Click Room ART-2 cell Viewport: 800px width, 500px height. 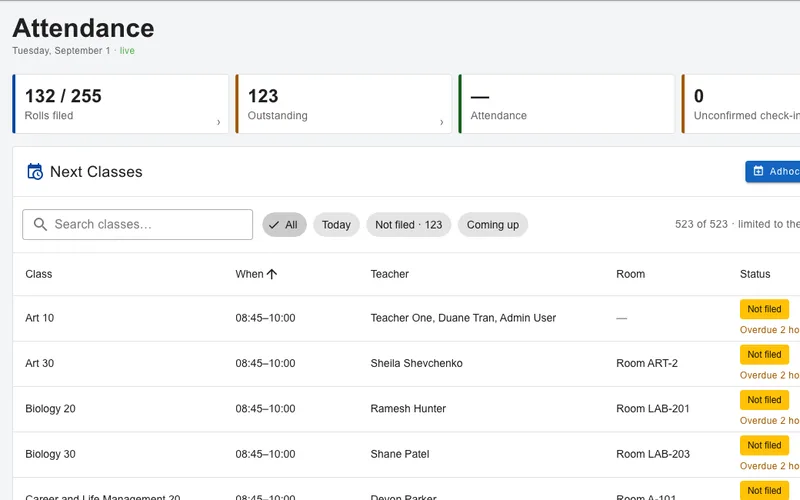point(647,363)
